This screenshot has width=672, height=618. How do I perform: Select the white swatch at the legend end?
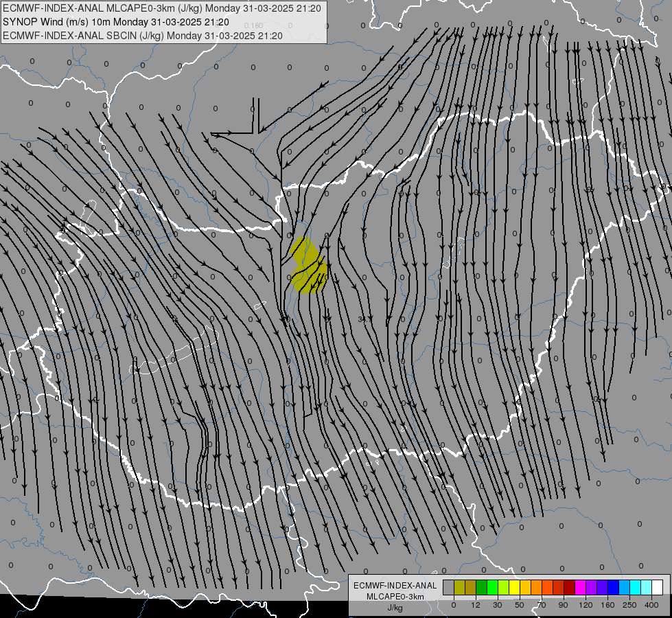pos(658,588)
